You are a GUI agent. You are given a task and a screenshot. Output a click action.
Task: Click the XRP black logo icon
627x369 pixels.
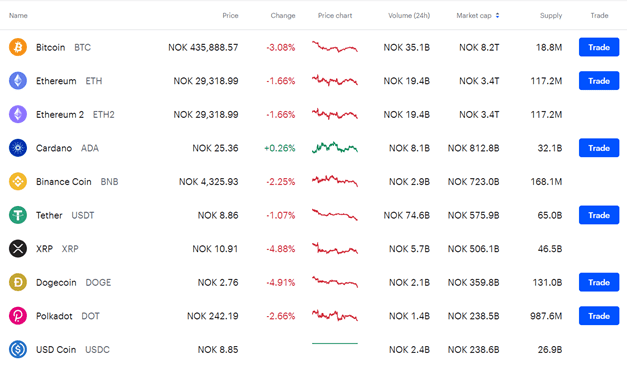coord(18,249)
